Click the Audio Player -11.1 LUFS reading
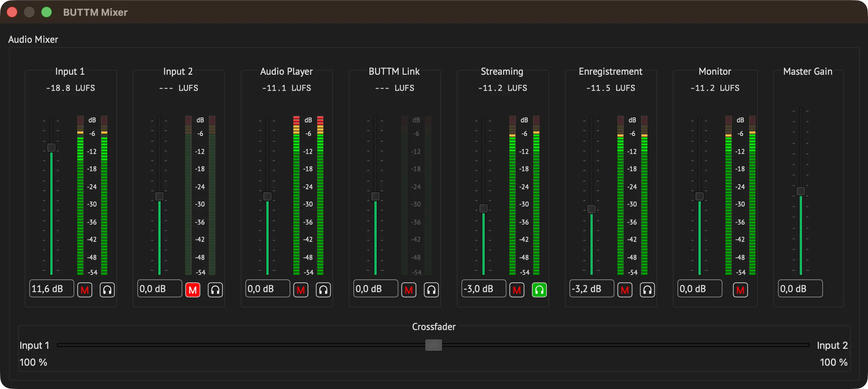The height and width of the screenshot is (389, 868). click(x=287, y=88)
